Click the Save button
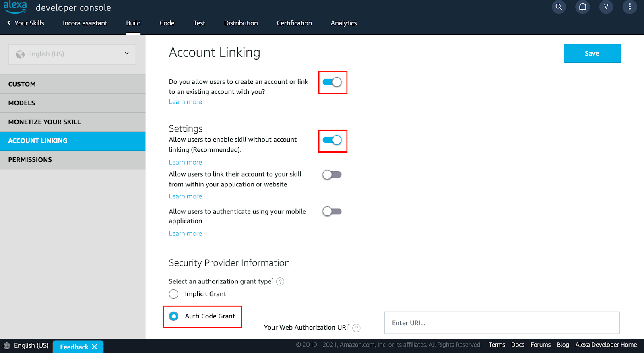Image resolution: width=644 pixels, height=353 pixels. 592,54
